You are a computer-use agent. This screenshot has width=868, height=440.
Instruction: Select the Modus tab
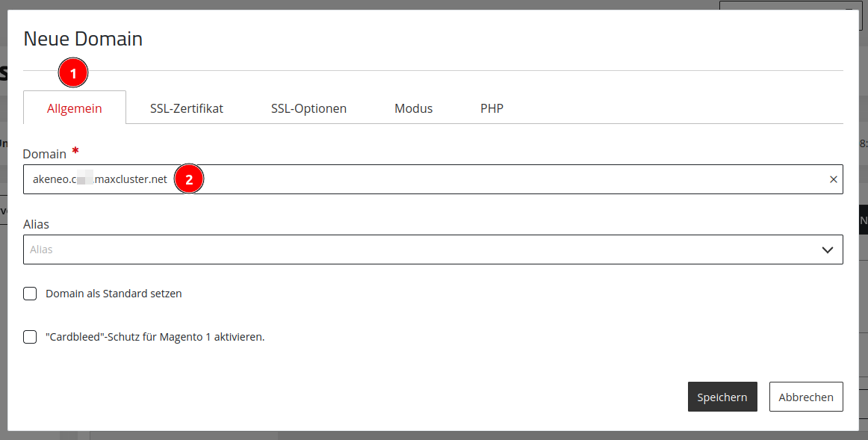414,108
